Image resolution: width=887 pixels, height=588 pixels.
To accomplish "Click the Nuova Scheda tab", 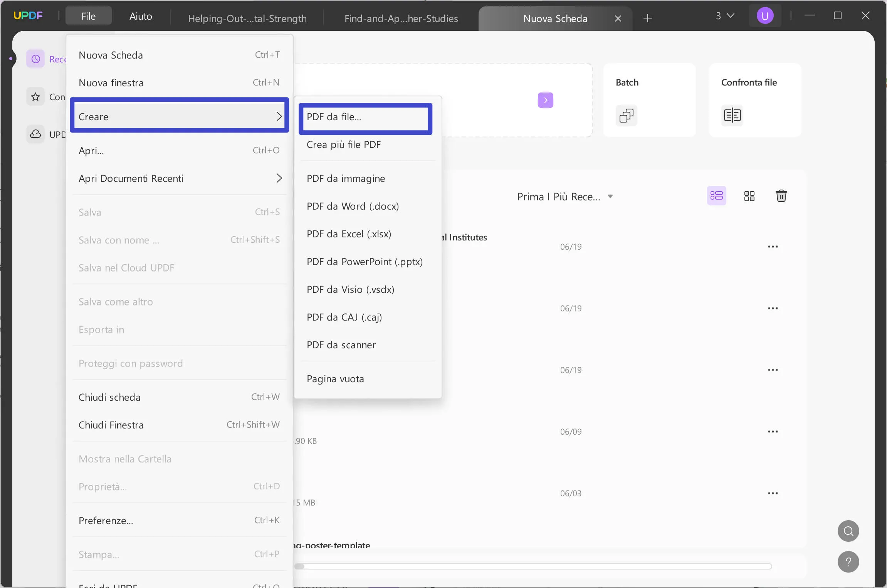I will [x=555, y=18].
